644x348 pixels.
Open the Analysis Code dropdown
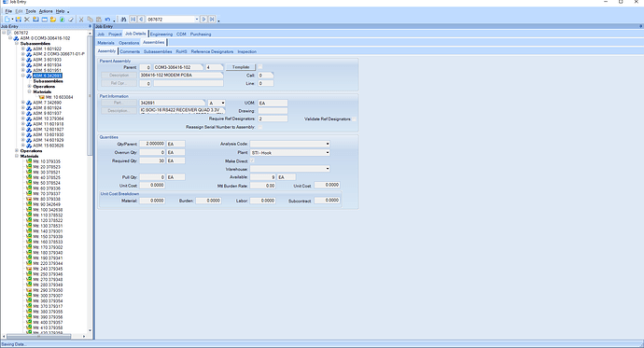click(290, 144)
